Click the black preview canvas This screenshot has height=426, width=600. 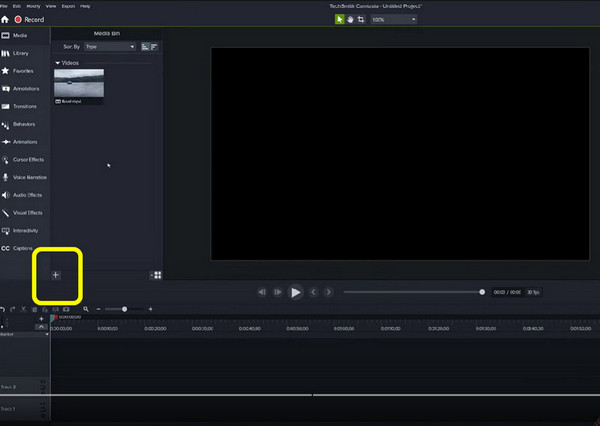400,154
